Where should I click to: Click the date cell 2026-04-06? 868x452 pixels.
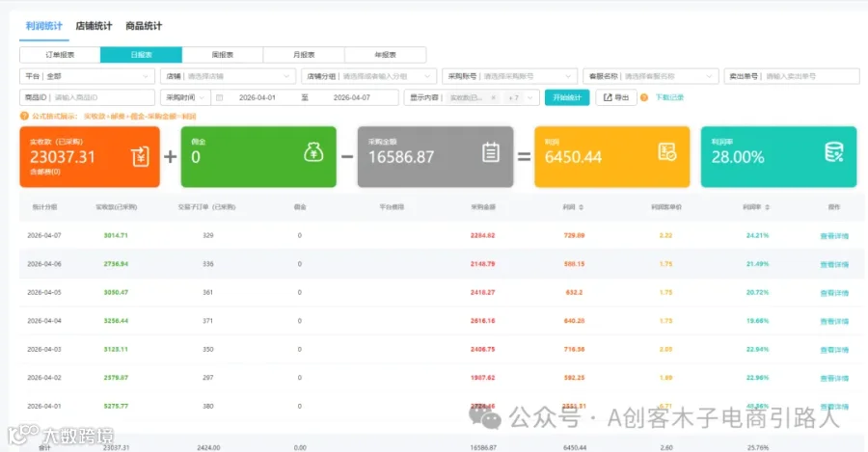pos(44,264)
